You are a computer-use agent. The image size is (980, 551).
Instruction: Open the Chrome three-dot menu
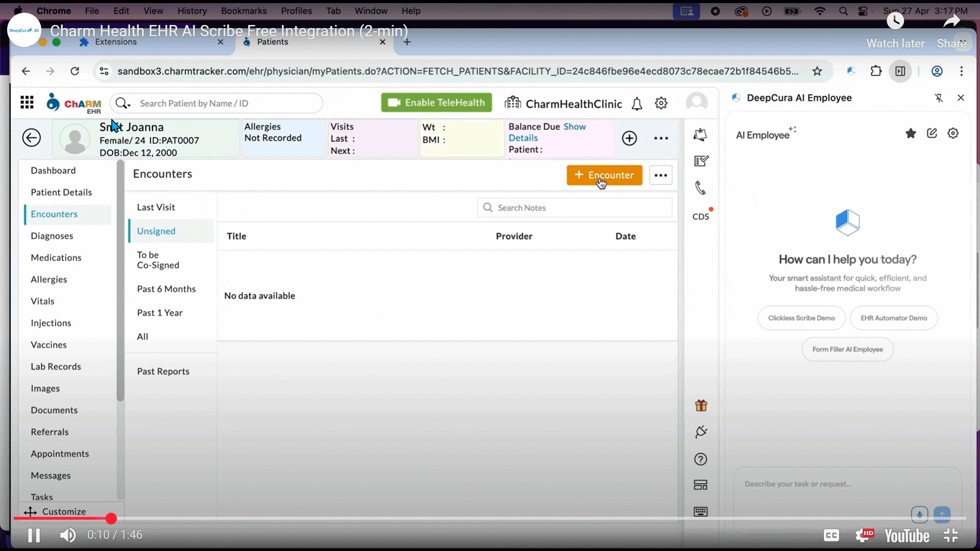click(962, 71)
